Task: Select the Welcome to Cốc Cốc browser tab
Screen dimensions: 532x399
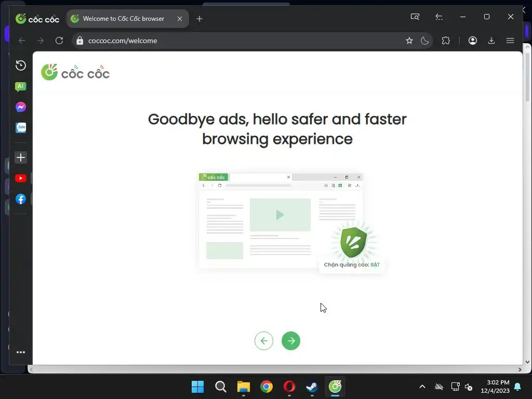Action: pyautogui.click(x=128, y=19)
